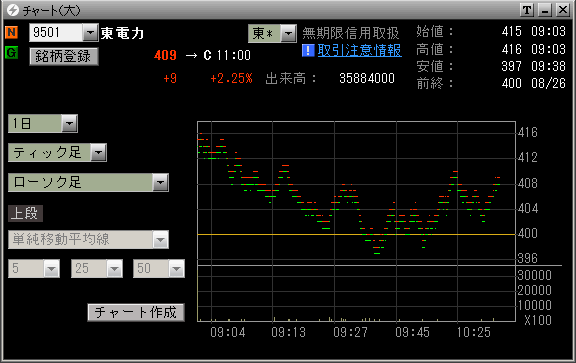This screenshot has width=576, height=363.
Task: Close the チャート(大) window
Action: pyautogui.click(x=563, y=10)
